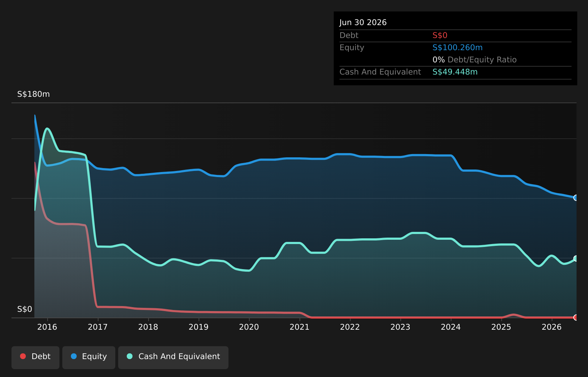588x377 pixels.
Task: Click the Cash And Equivalent tooltip label
Action: point(380,72)
